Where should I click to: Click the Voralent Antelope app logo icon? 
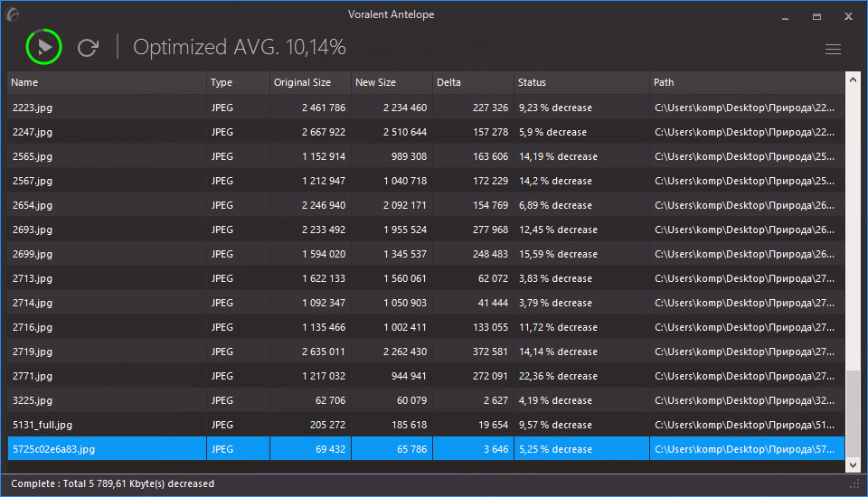coord(12,14)
